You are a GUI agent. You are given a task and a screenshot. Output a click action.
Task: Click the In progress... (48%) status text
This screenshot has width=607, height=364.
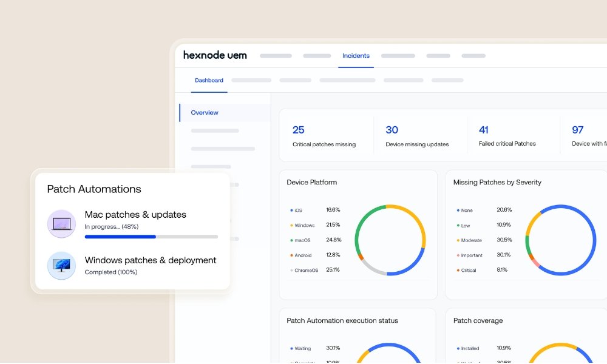112,227
